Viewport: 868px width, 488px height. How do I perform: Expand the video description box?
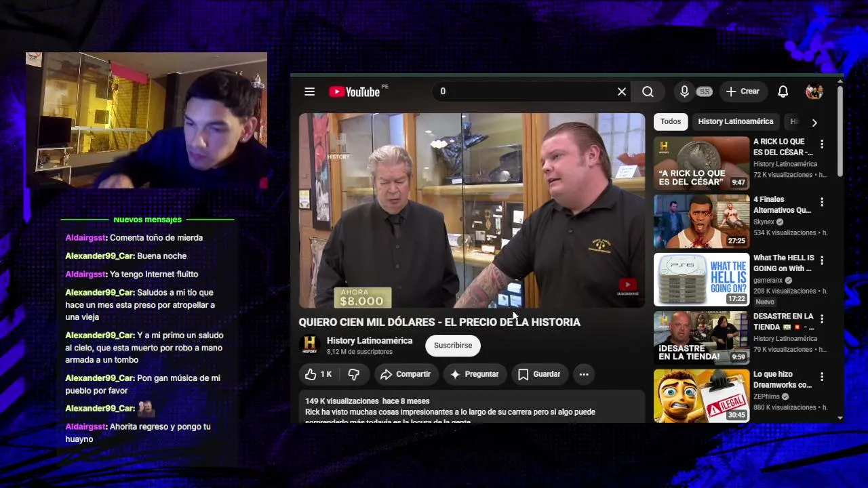471,408
